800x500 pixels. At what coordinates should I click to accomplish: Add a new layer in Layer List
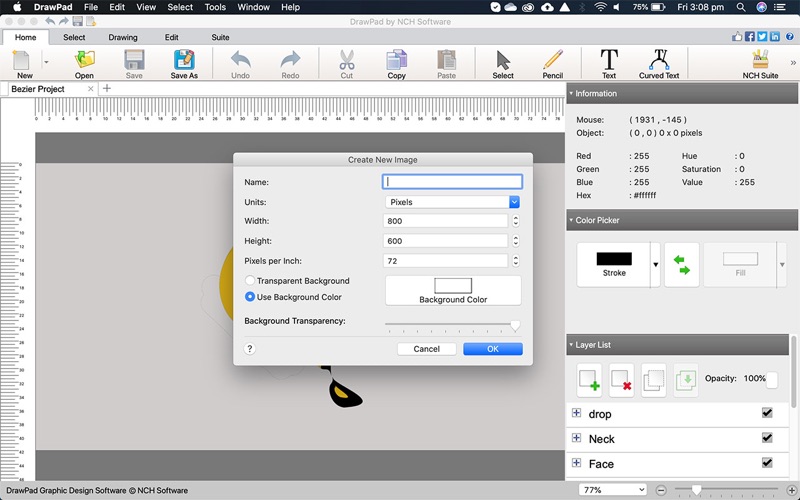[x=590, y=380]
